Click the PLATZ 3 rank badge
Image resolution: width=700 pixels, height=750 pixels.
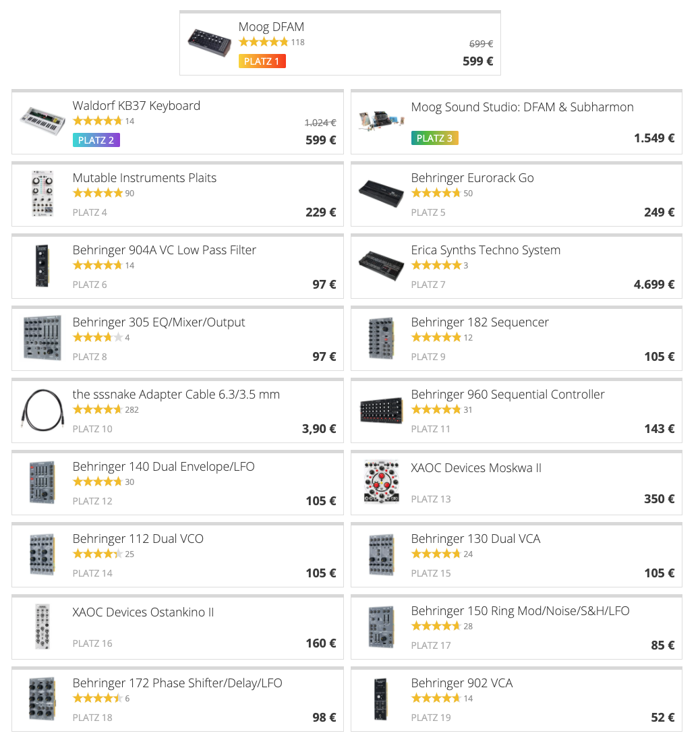pyautogui.click(x=434, y=138)
